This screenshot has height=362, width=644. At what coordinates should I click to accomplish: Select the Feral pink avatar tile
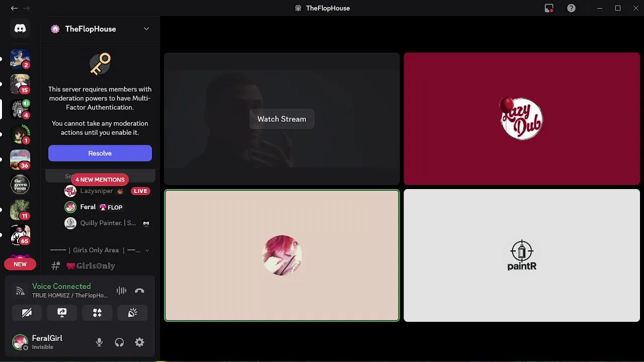click(282, 255)
